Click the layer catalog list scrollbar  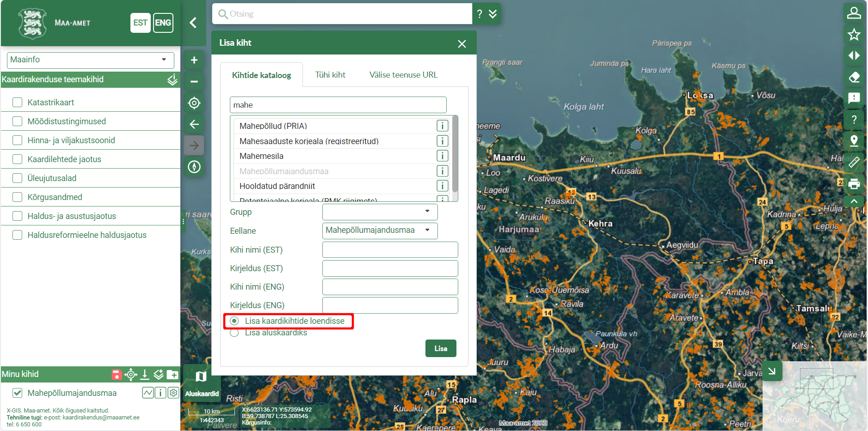[x=455, y=154]
